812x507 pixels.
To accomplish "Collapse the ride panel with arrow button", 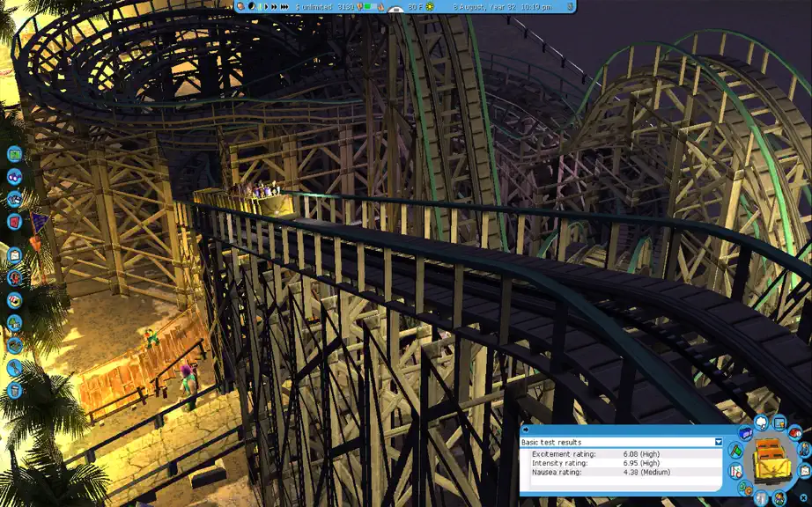I will pyautogui.click(x=525, y=430).
